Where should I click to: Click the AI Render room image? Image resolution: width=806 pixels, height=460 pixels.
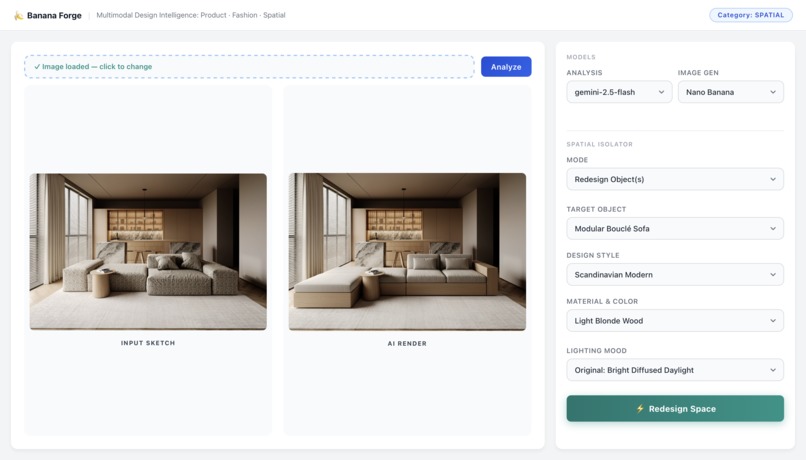(407, 251)
